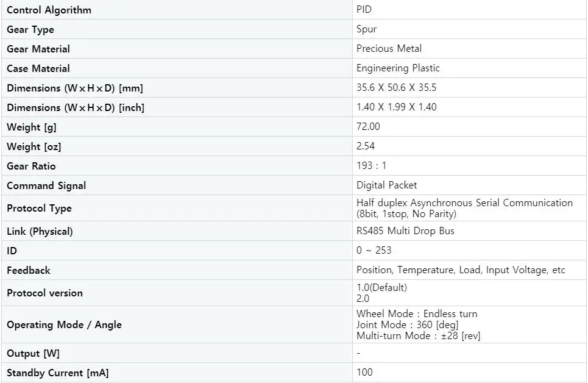The image size is (588, 383).
Task: Select the Half duplex Asynchronous Serial Communication text
Action: tap(465, 202)
